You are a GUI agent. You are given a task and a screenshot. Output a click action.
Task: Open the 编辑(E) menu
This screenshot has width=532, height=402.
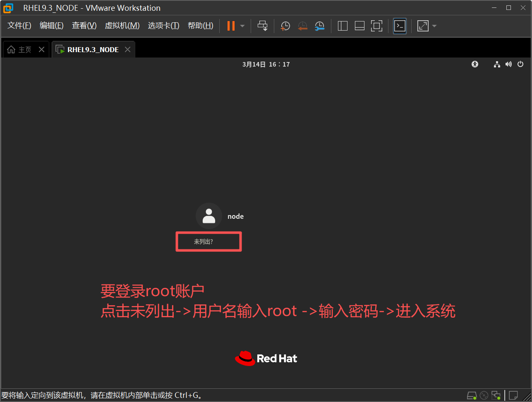point(52,26)
